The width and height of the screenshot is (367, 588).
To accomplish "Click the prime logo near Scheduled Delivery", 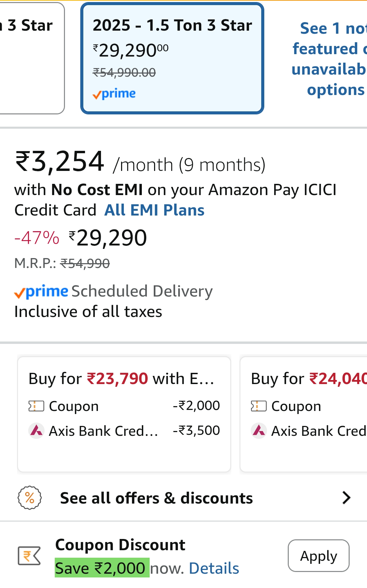I will 41,292.
